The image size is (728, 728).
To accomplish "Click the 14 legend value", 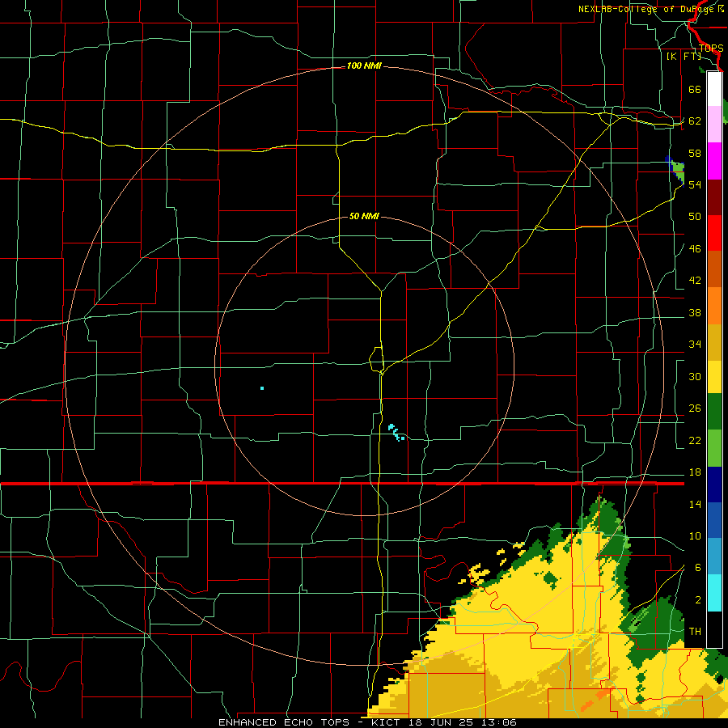I will pos(695,504).
